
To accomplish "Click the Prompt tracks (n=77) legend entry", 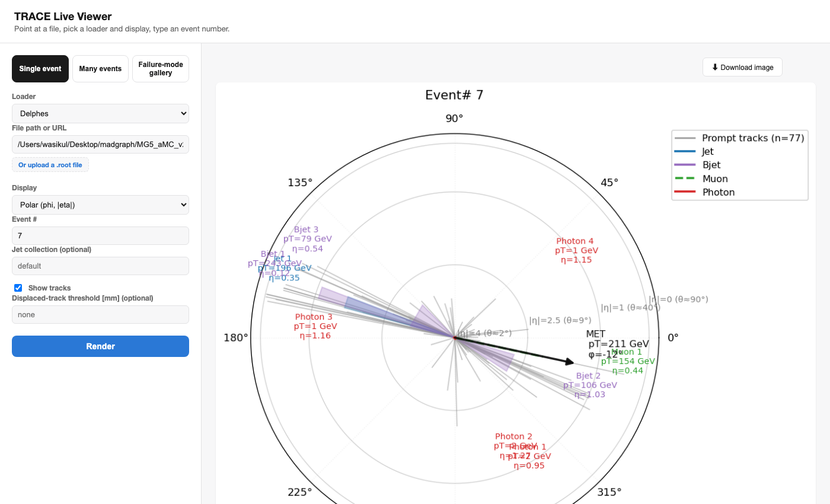I will coord(740,138).
